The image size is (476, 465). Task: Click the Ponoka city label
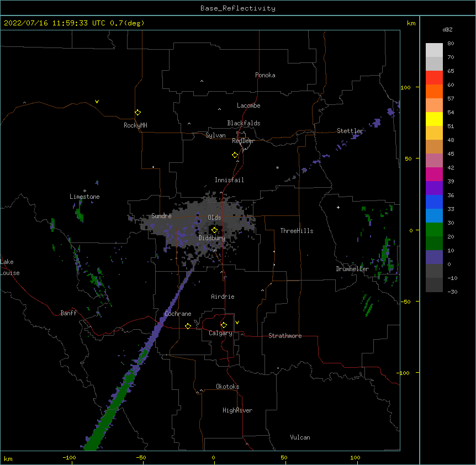click(x=265, y=75)
